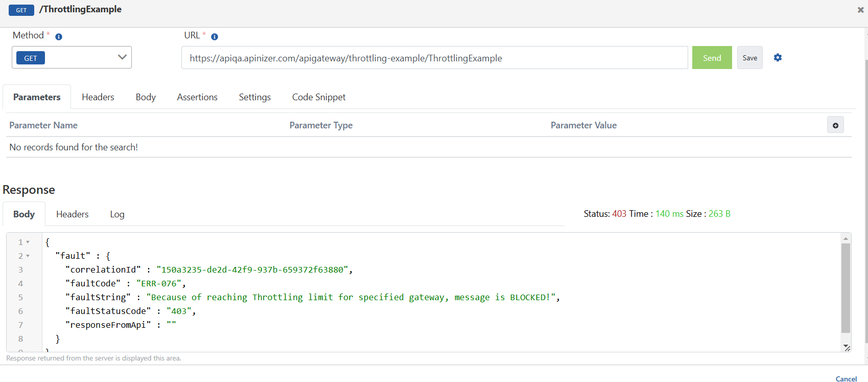The height and width of the screenshot is (382, 868).
Task: Show the Code Snippet tab
Action: coord(319,97)
